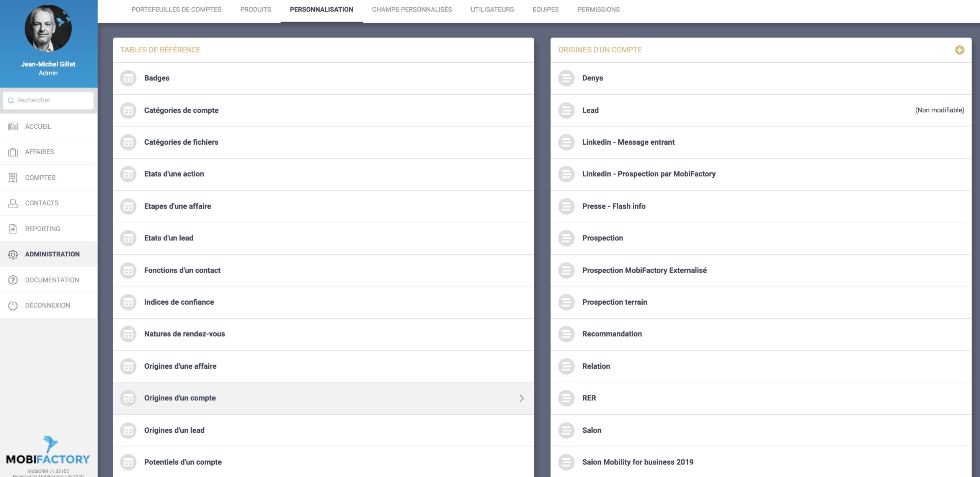This screenshot has height=477, width=980.
Task: Select the Recommandation origin entry
Action: point(612,334)
